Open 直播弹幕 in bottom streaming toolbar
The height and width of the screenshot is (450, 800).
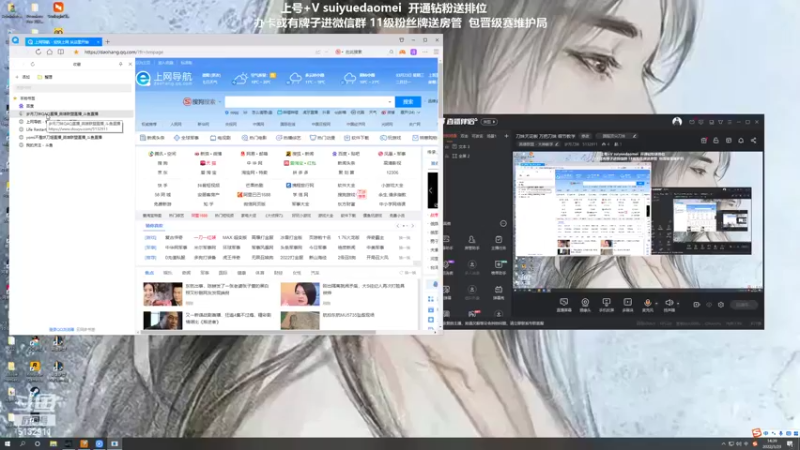563,305
